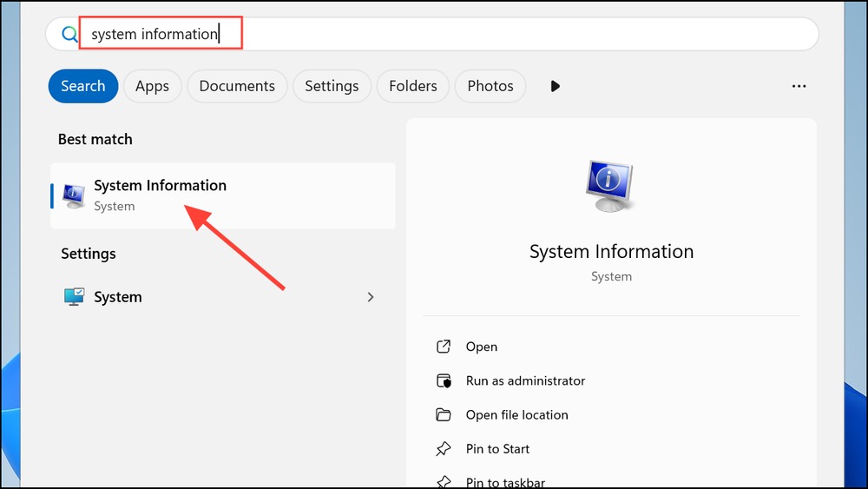Click Run as administrator
The image size is (868, 489).
525,381
